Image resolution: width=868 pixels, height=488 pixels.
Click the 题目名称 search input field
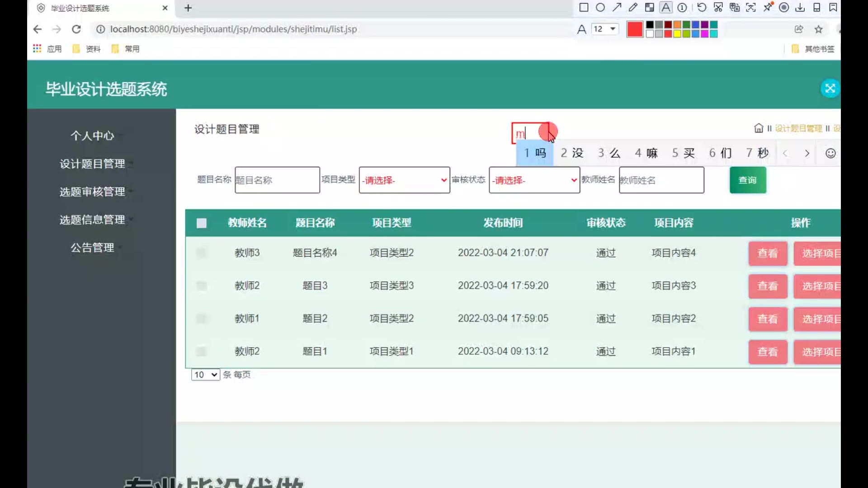coord(277,180)
